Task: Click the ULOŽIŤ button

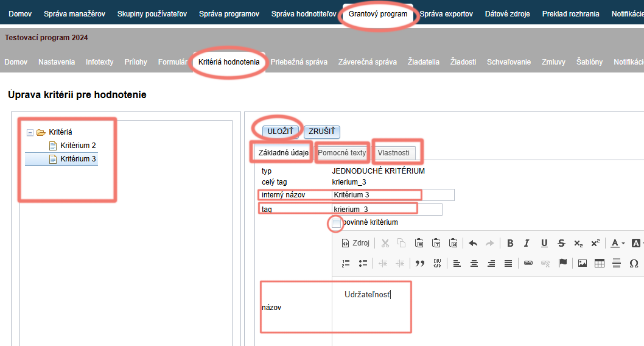Action: (x=280, y=132)
